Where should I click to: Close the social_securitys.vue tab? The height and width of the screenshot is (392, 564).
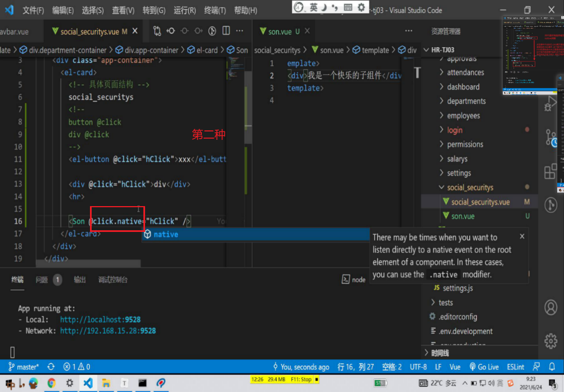(135, 31)
